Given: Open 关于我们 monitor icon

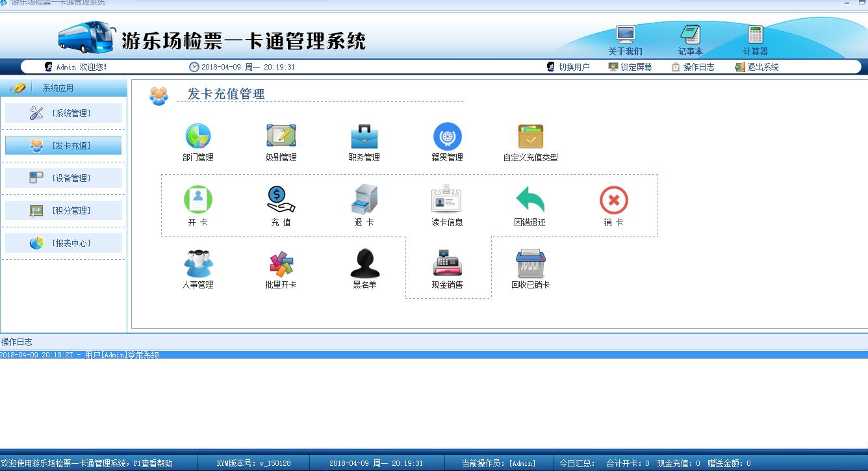Looking at the screenshot, I should (625, 34).
